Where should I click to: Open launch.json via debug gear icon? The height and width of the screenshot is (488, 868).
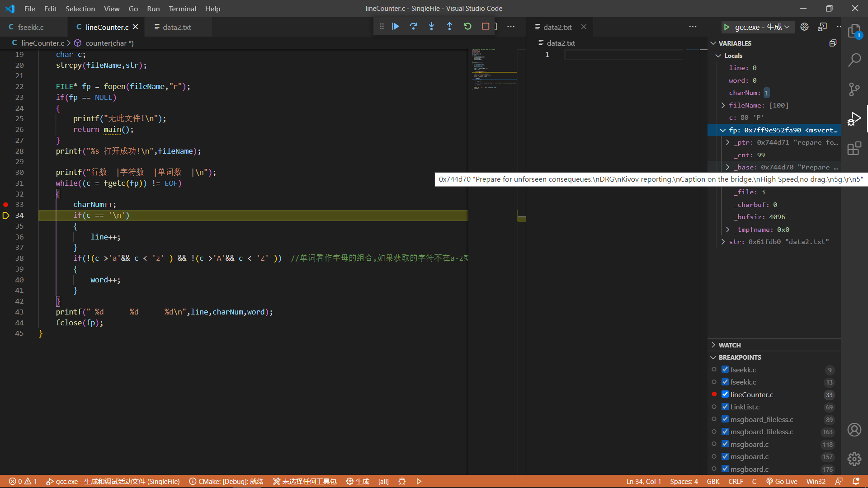pyautogui.click(x=804, y=27)
